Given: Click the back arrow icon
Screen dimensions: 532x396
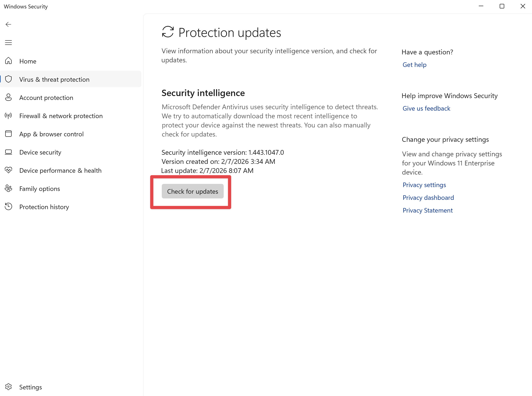Looking at the screenshot, I should [8, 24].
